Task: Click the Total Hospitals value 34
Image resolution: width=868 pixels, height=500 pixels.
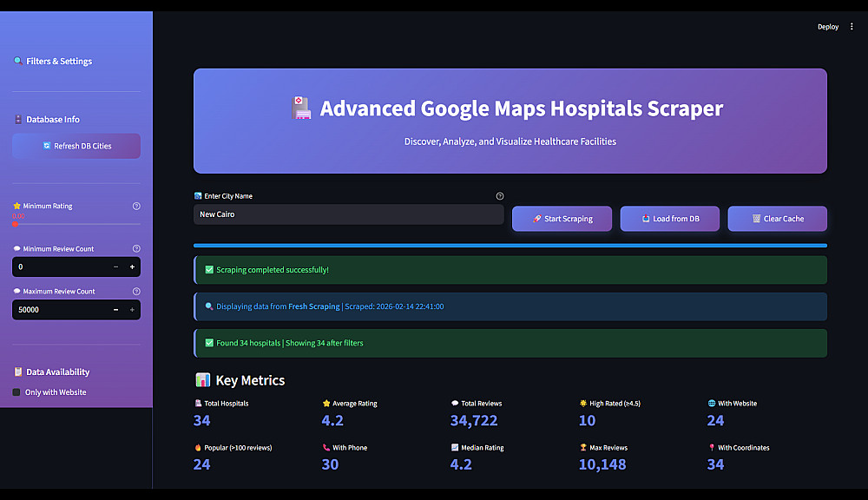Action: click(202, 420)
